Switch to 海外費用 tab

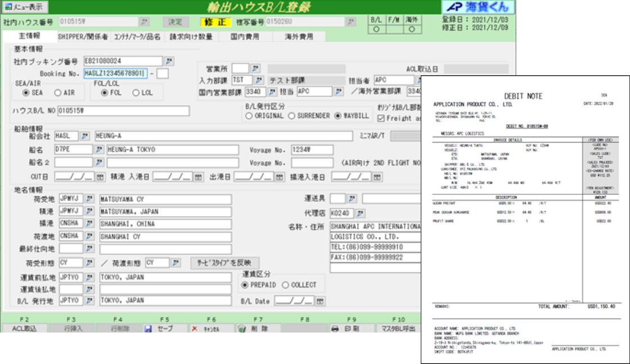[x=299, y=37]
